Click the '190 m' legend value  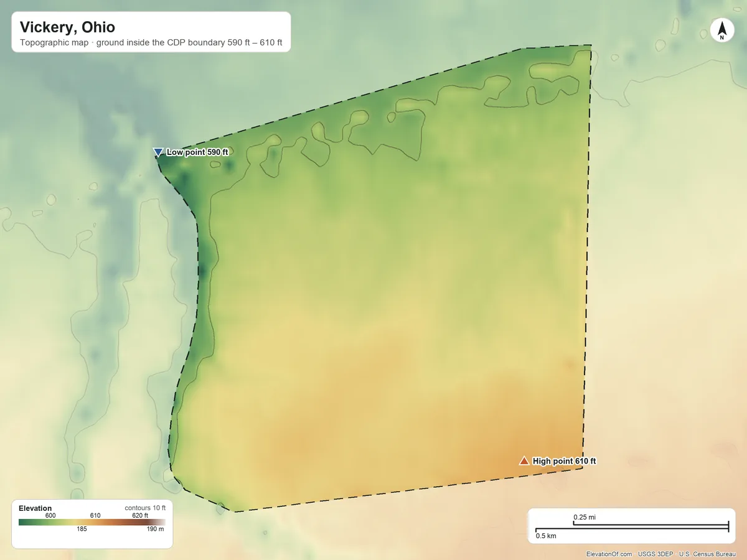pos(156,530)
